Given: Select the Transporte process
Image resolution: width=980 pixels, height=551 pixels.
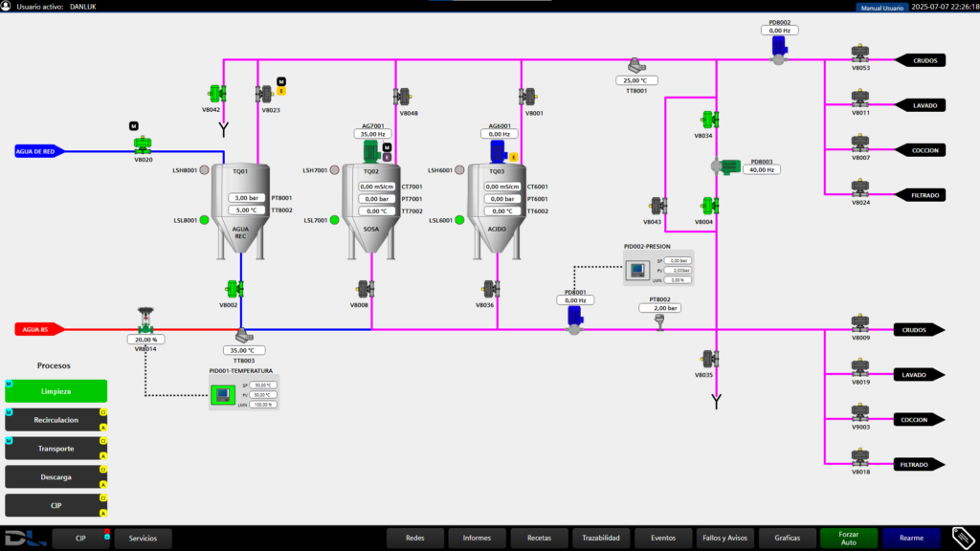Looking at the screenshot, I should pyautogui.click(x=56, y=449).
